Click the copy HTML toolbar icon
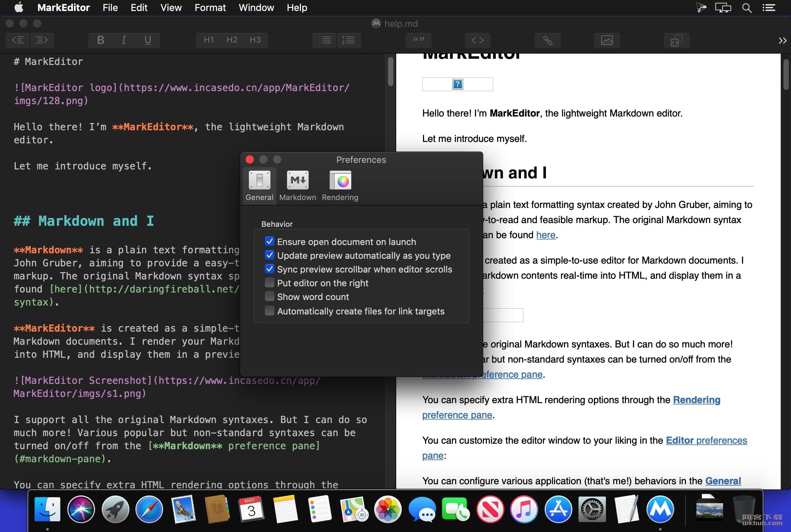The width and height of the screenshot is (791, 532). tap(676, 40)
